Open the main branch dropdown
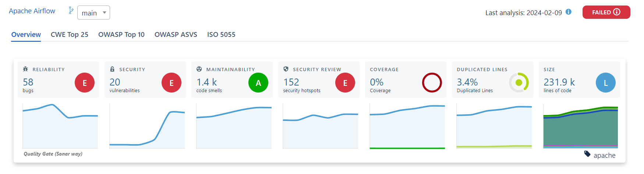 point(93,13)
